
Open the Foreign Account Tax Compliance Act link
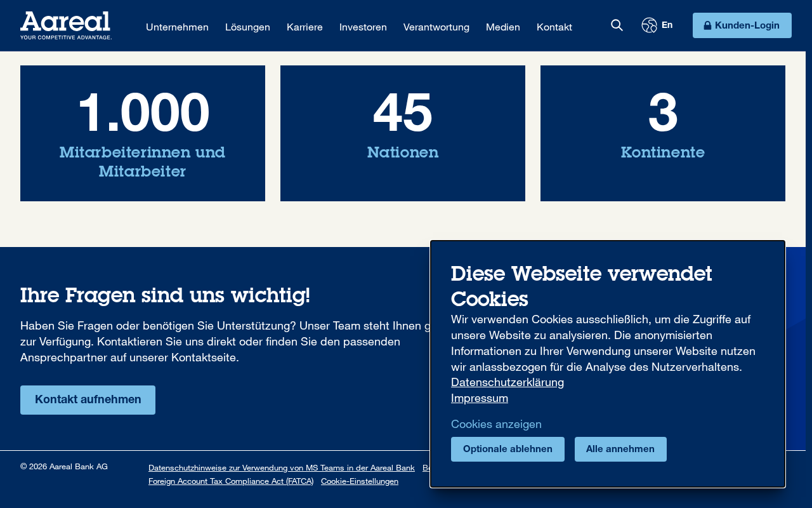[x=231, y=481]
